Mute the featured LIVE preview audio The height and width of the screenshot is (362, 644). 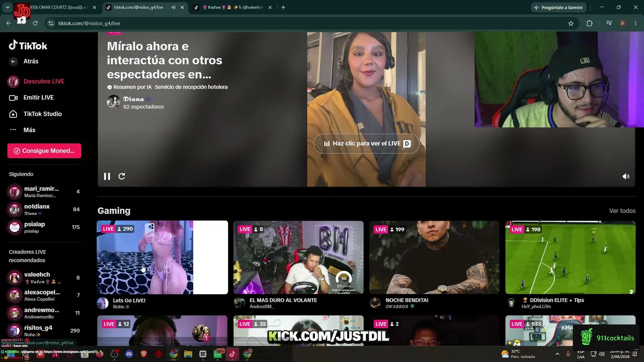(626, 176)
